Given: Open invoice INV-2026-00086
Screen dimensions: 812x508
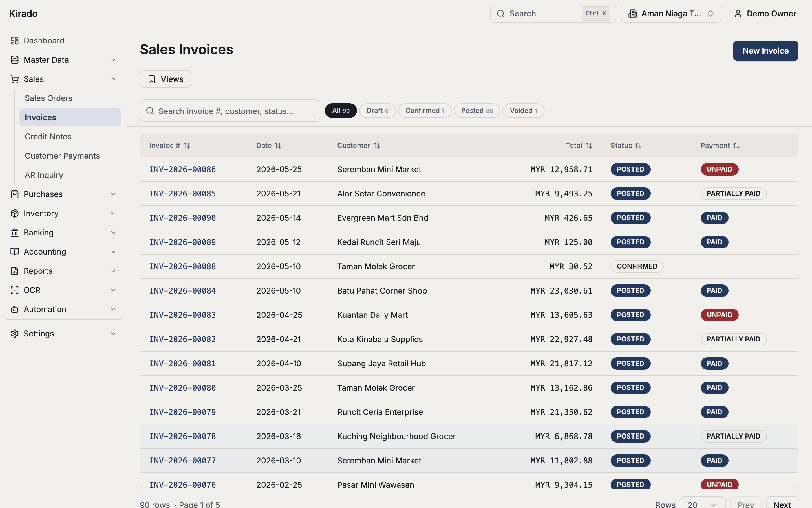Looking at the screenshot, I should click(x=182, y=169).
